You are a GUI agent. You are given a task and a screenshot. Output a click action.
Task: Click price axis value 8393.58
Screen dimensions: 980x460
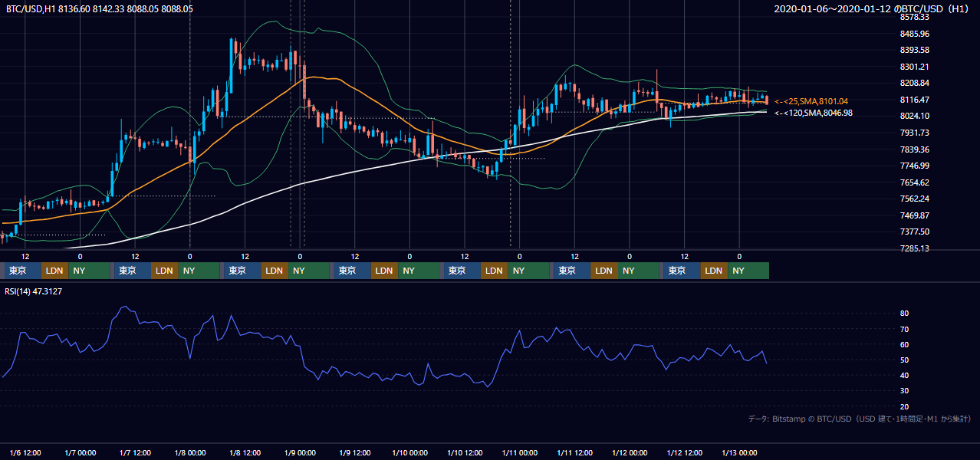[x=914, y=50]
